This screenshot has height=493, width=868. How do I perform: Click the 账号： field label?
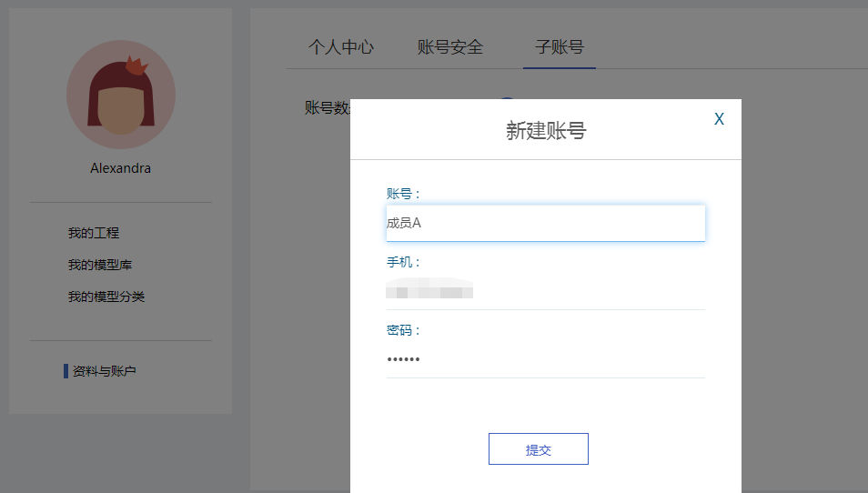click(404, 194)
